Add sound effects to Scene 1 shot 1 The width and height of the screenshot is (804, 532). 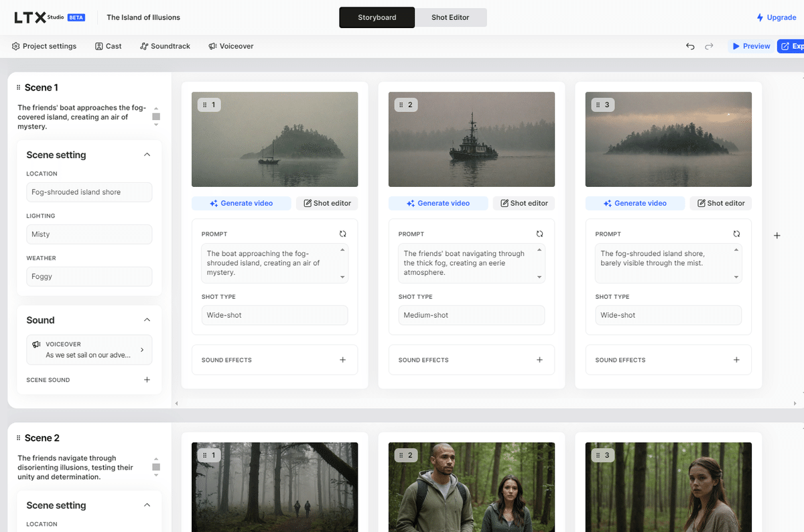pos(343,360)
